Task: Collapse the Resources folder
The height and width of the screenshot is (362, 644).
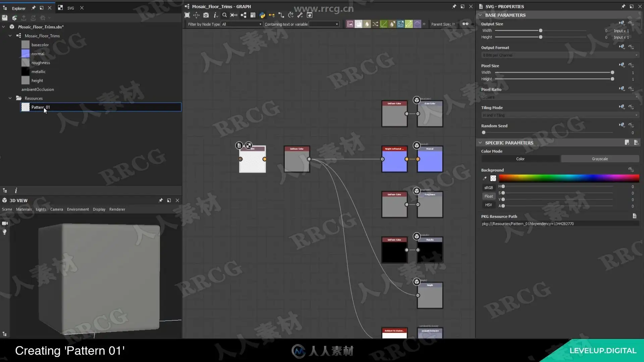Action: tap(10, 98)
